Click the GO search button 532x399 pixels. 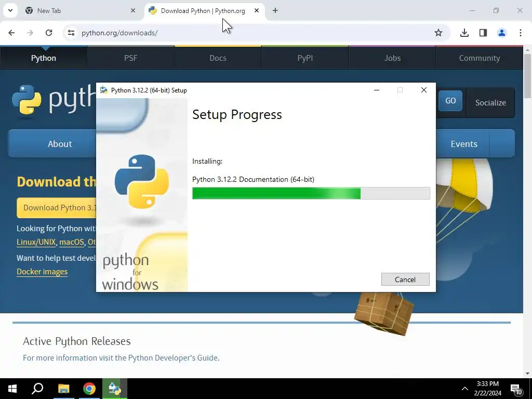pyautogui.click(x=450, y=101)
